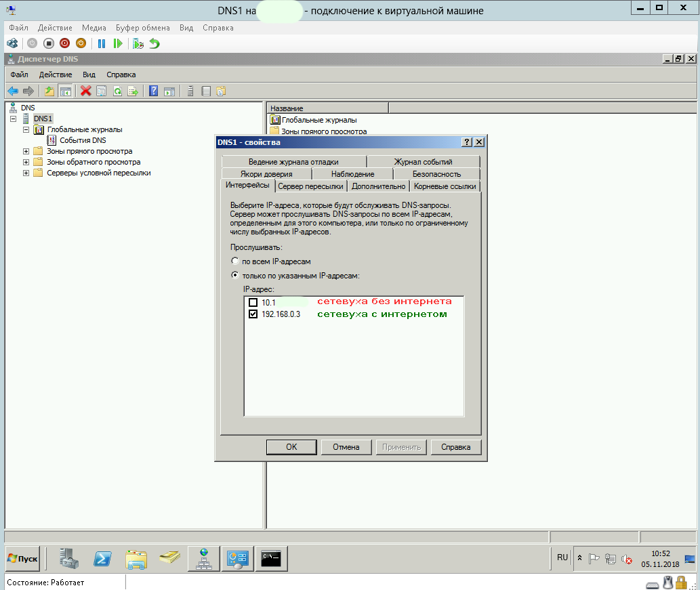Expand Зоны прямого просмотра in the tree
700x590 pixels.
26,151
